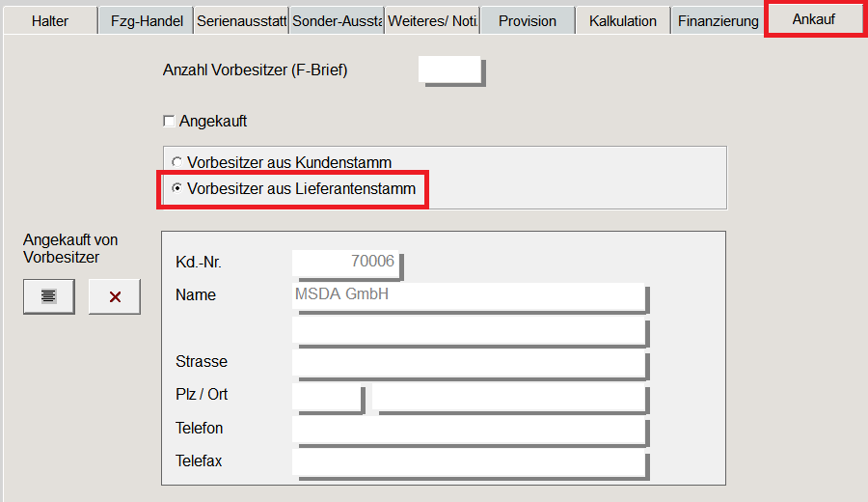Open the Fzg-Handel tab
This screenshot has height=502, width=868.
145,20
